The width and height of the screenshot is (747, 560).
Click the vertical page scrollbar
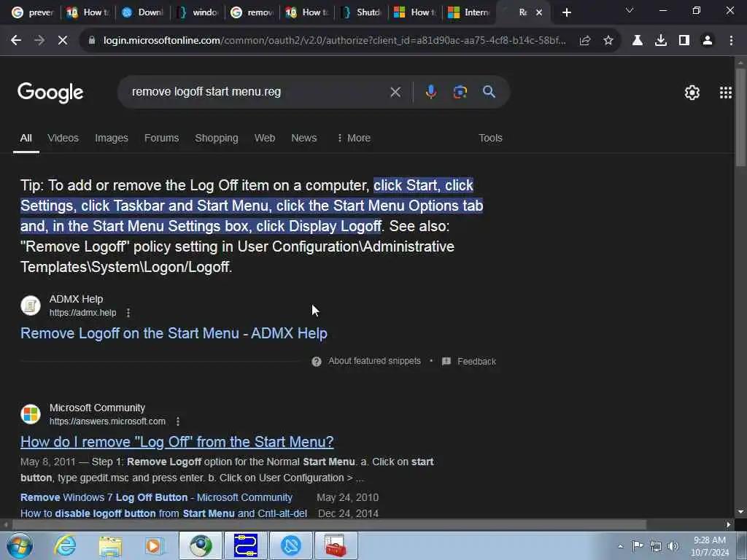[x=740, y=117]
